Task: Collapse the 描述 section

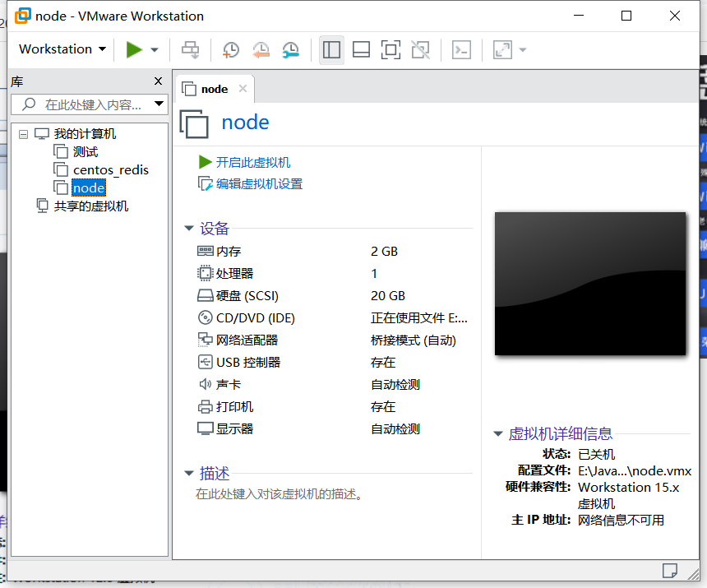Action: click(x=189, y=474)
